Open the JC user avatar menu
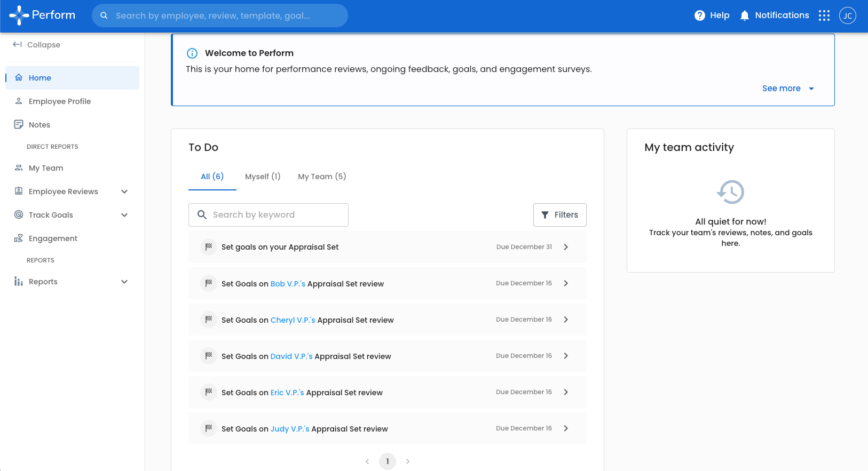 [848, 15]
